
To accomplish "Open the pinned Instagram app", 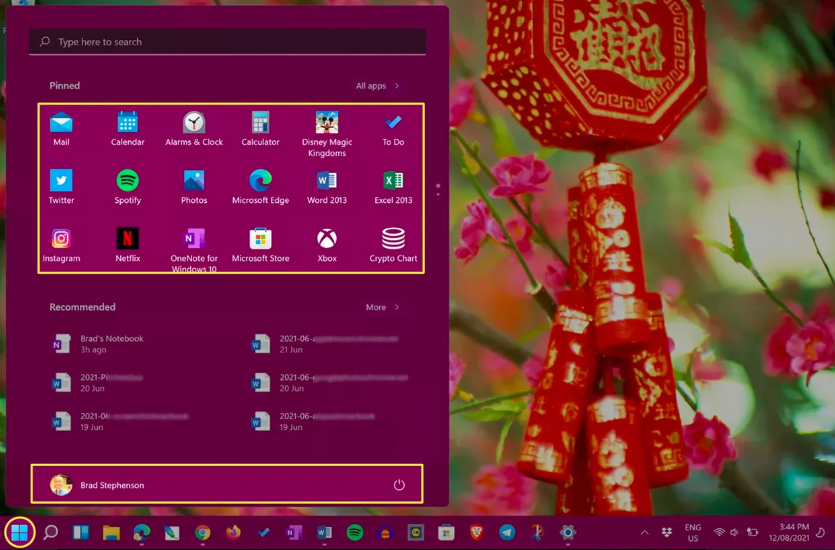I will [61, 245].
